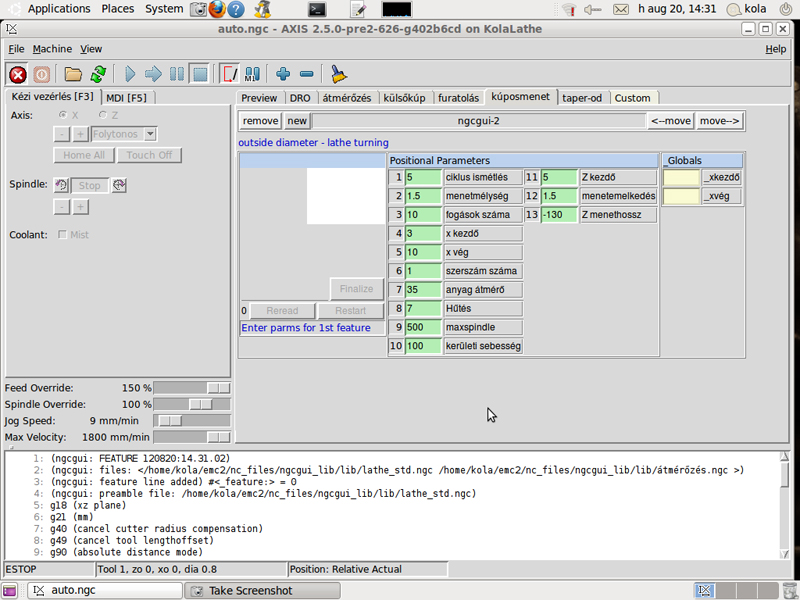Zoom in using plus icon
800x600 pixels.
click(283, 74)
